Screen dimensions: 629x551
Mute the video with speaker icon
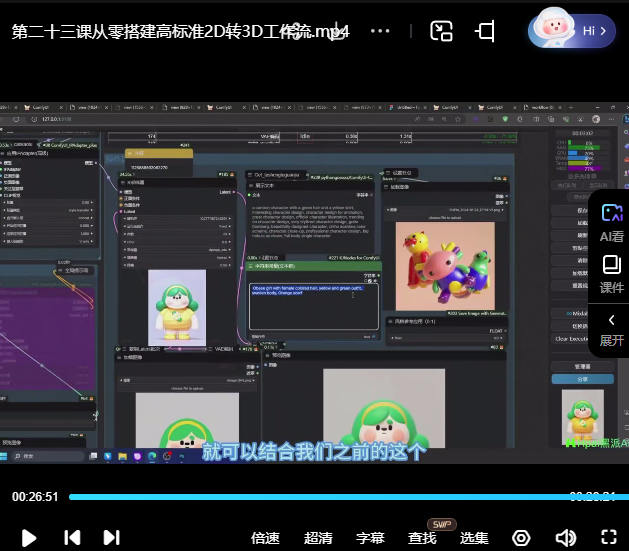(565, 537)
